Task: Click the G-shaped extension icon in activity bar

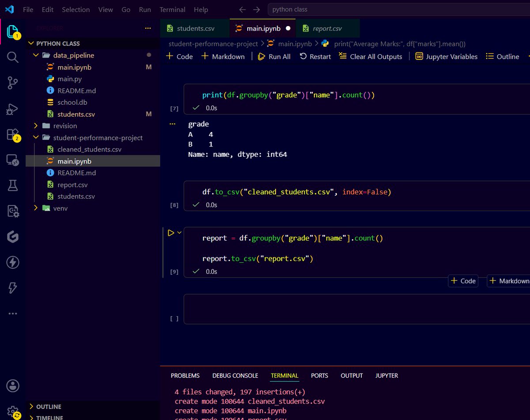Action: click(x=12, y=237)
